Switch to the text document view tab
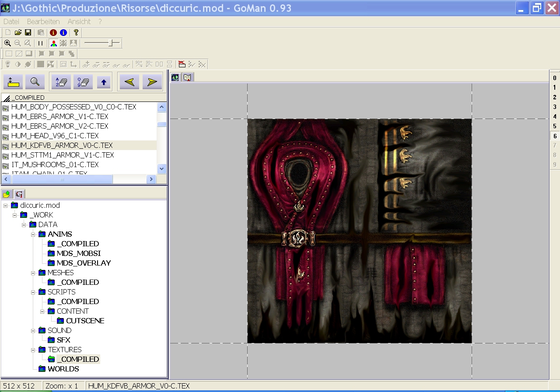The width and height of the screenshot is (560, 392). pyautogui.click(x=188, y=77)
